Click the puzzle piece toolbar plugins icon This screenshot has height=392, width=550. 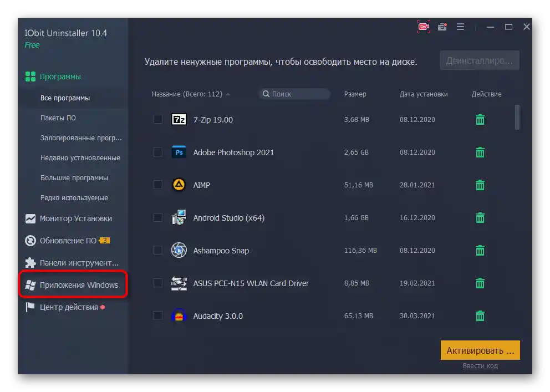30,263
